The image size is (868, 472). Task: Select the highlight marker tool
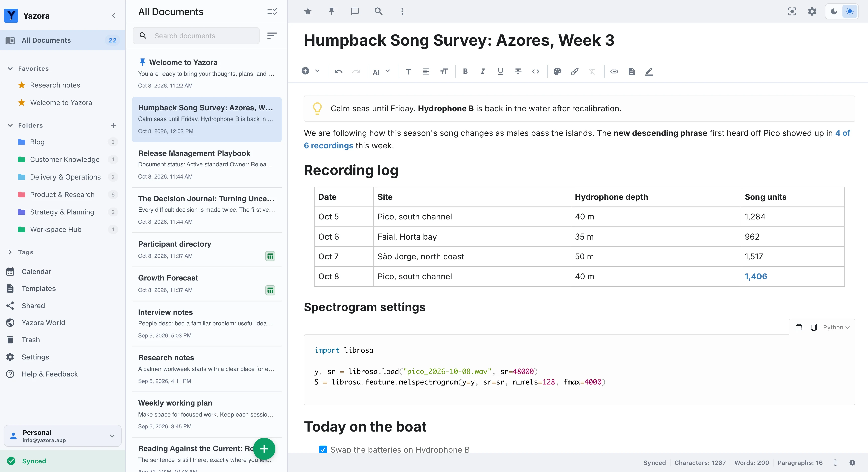click(x=574, y=71)
